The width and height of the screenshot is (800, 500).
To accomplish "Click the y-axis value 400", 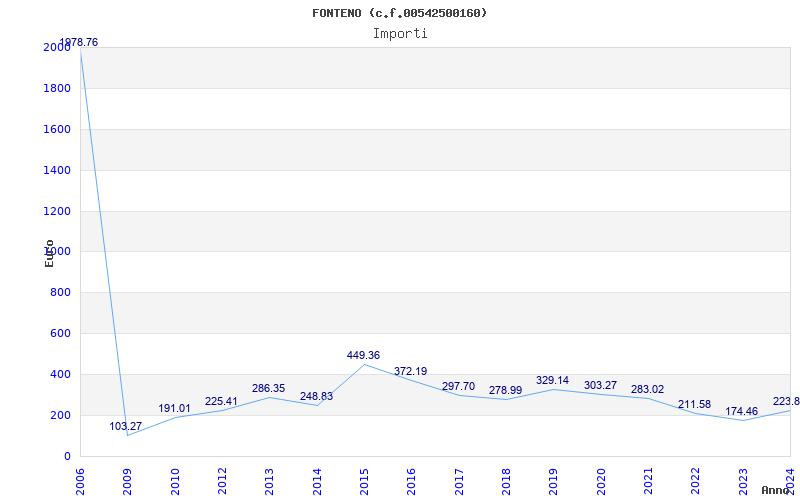I will [60, 374].
